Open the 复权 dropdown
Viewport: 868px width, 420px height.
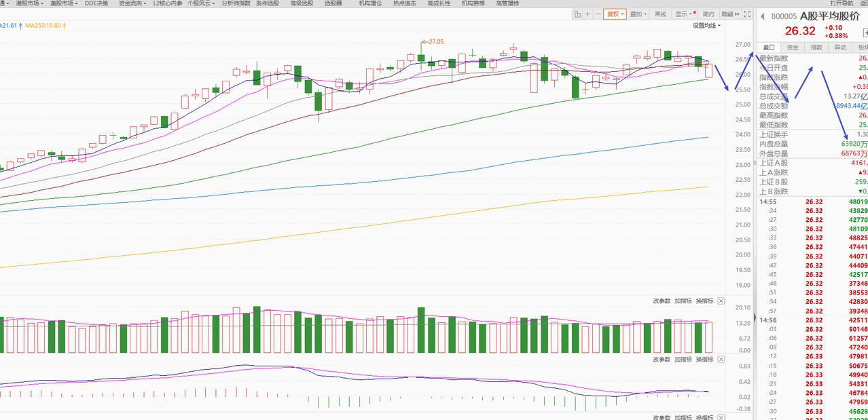click(x=615, y=14)
